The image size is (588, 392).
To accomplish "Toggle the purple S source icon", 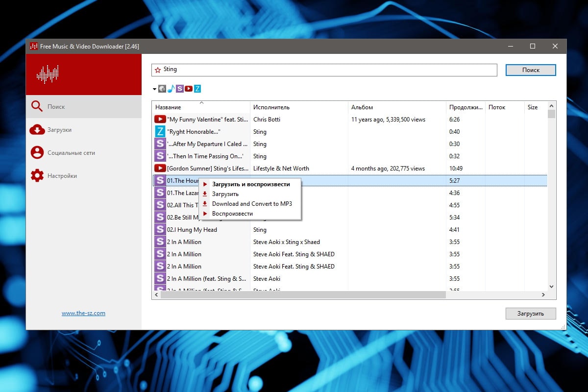I will (180, 89).
